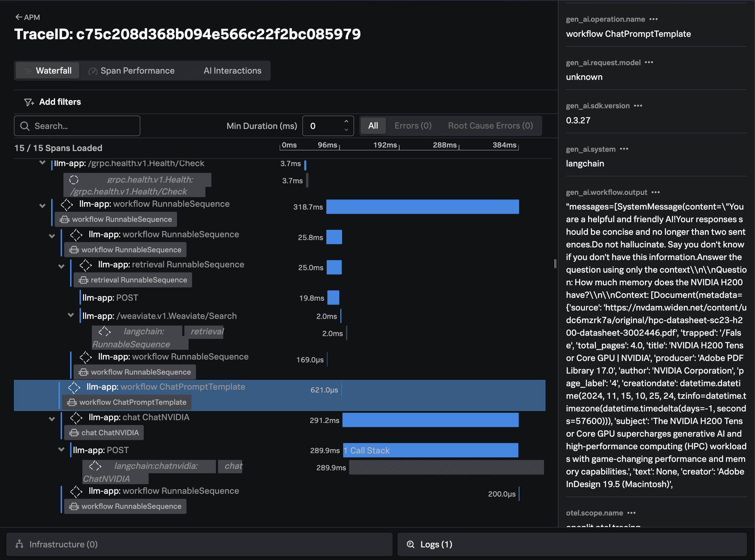
Task: Open the Logs (1) panel
Action: [436, 544]
